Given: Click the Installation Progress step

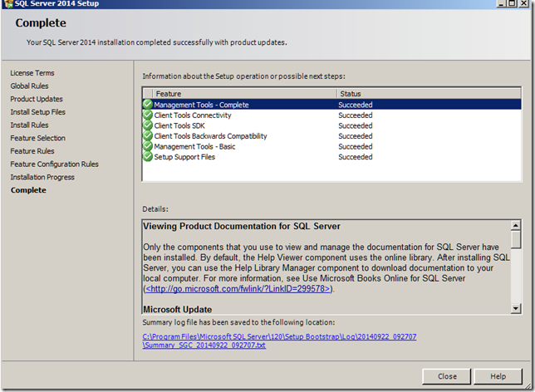Looking at the screenshot, I should (42, 177).
